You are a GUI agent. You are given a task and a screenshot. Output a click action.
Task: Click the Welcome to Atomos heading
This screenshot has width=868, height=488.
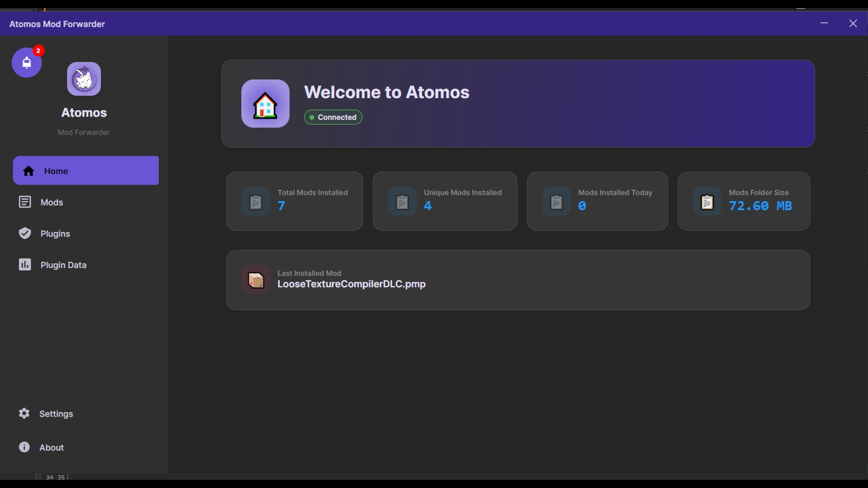[387, 92]
